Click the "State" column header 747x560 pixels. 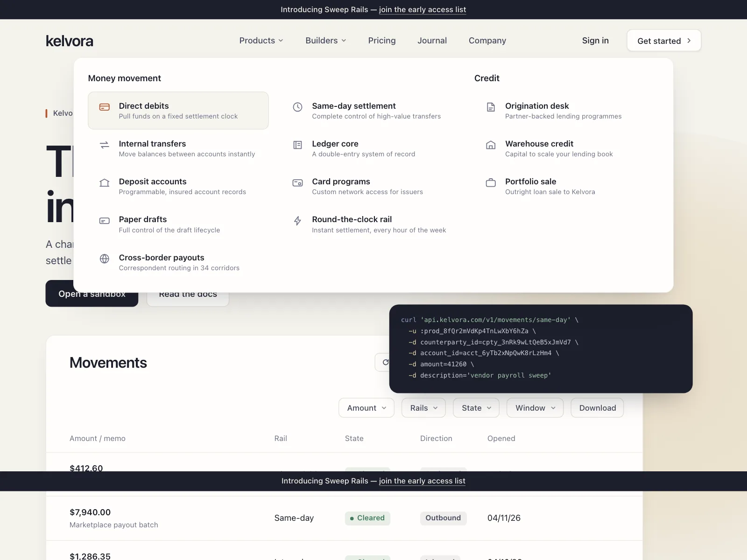pyautogui.click(x=354, y=439)
